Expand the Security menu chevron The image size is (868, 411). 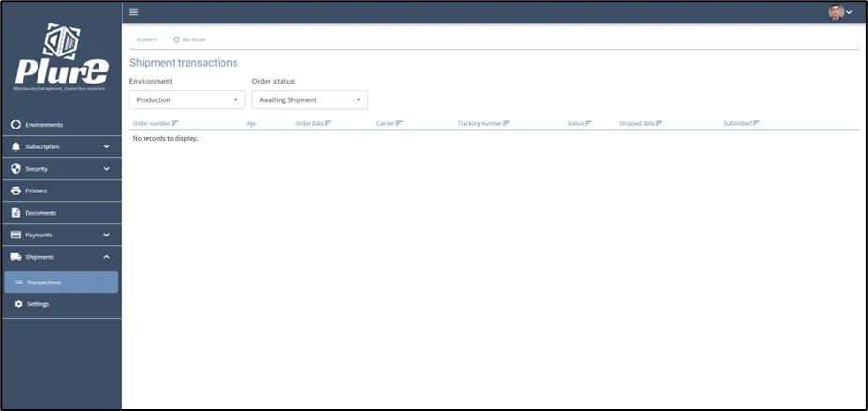pos(107,169)
